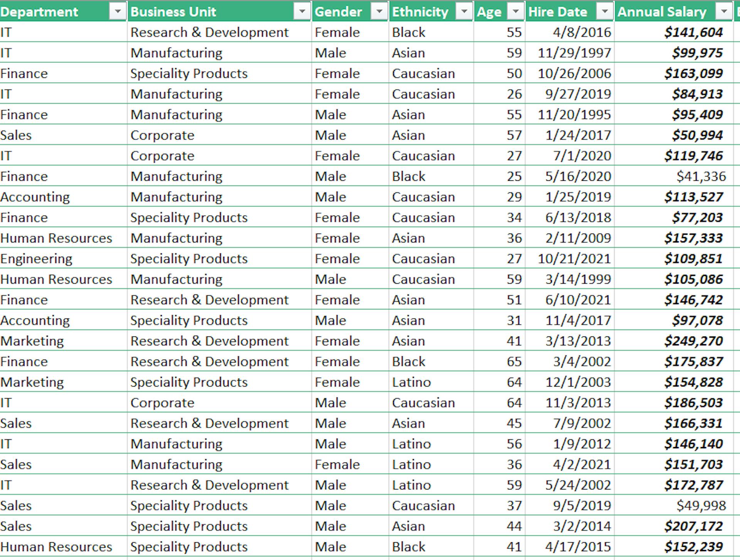Select the $49,998 salary cell
The image size is (740, 560).
701,506
